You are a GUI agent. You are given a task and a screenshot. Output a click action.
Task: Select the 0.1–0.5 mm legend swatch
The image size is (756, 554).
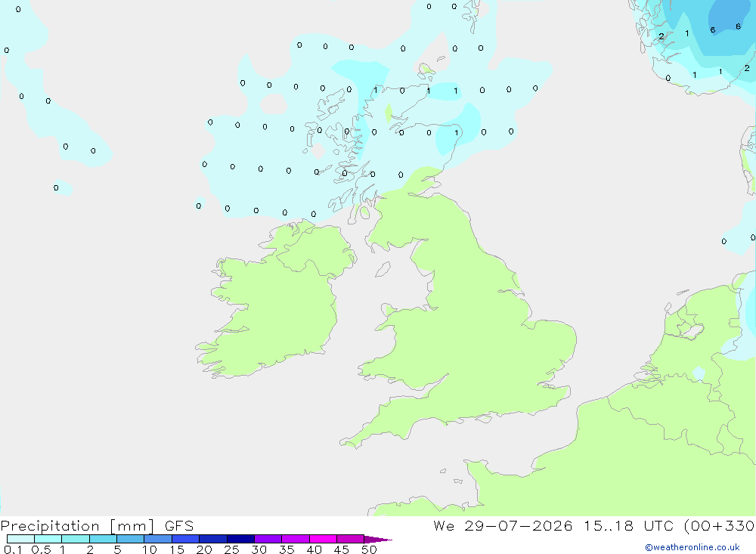(x=20, y=539)
